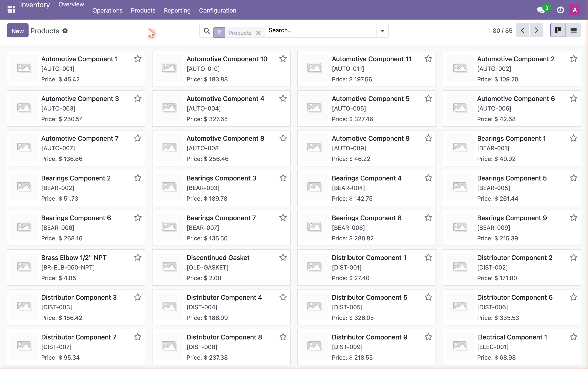Open the Operations menu

pos(107,10)
